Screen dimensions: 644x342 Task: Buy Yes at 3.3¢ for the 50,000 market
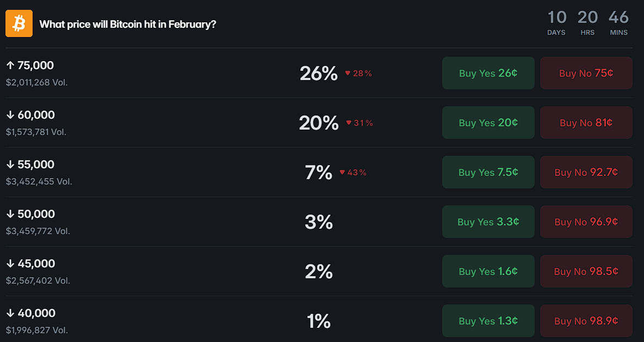click(x=488, y=222)
